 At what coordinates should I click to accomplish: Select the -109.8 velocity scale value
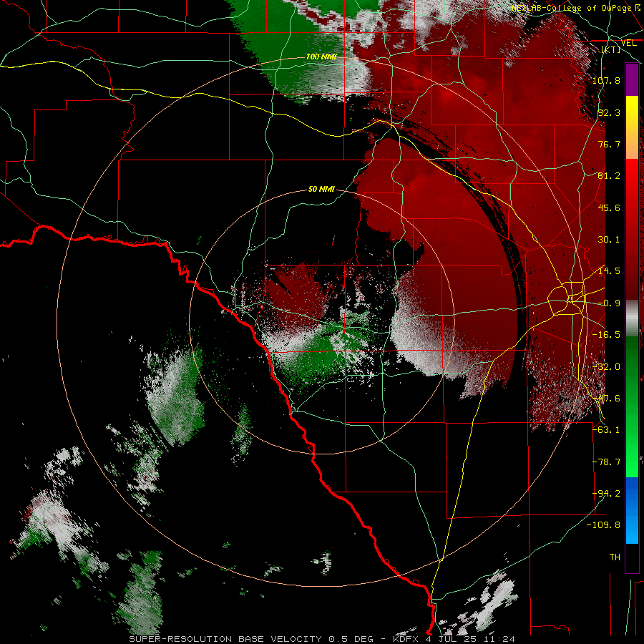(x=604, y=525)
